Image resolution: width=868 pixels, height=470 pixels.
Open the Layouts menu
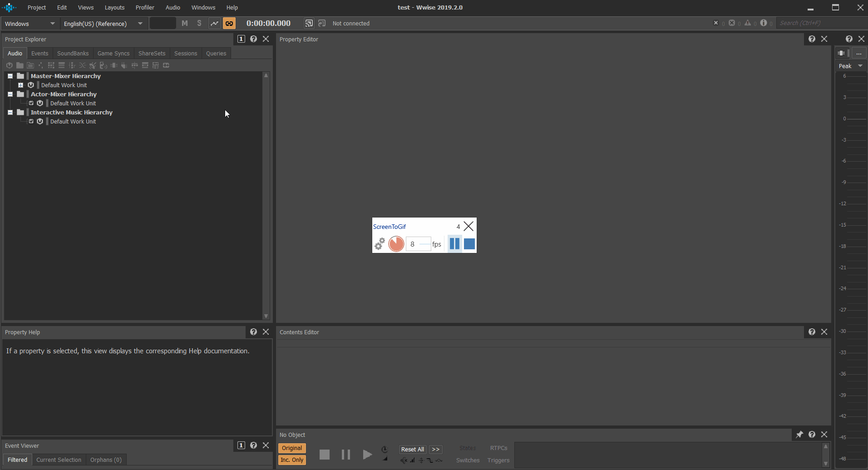point(114,7)
